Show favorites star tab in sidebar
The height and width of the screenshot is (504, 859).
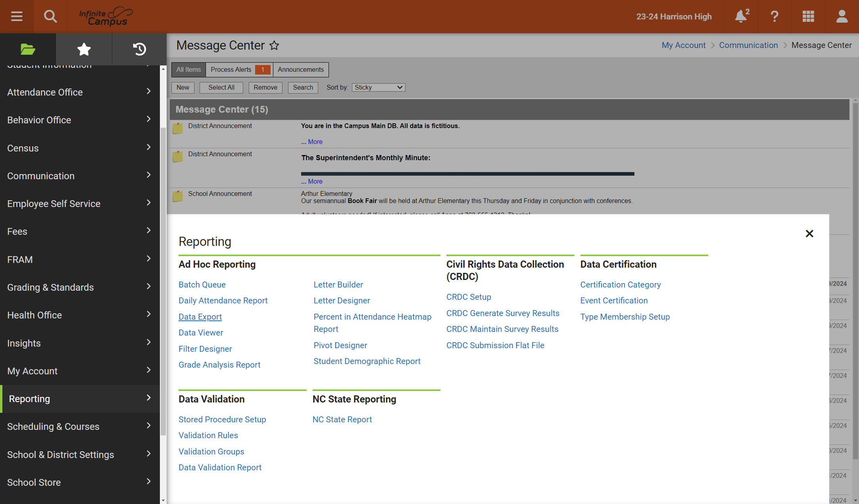click(84, 49)
